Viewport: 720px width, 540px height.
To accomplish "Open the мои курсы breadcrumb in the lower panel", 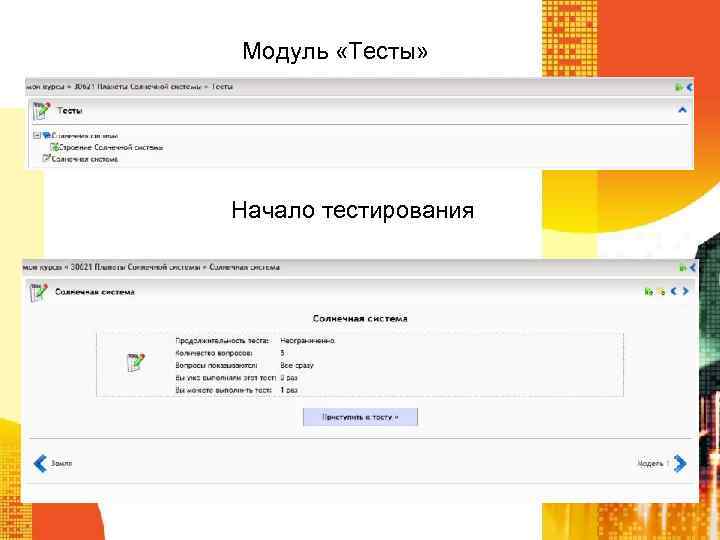I will click(42, 267).
